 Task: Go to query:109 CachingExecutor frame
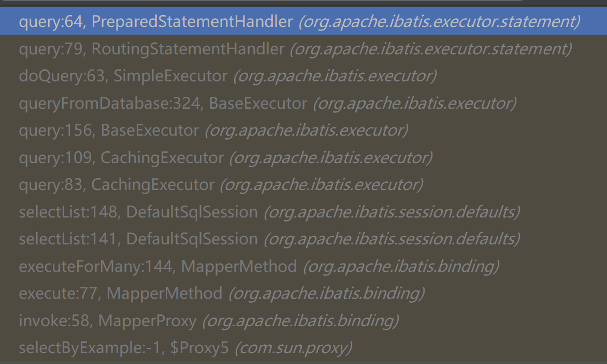point(121,157)
